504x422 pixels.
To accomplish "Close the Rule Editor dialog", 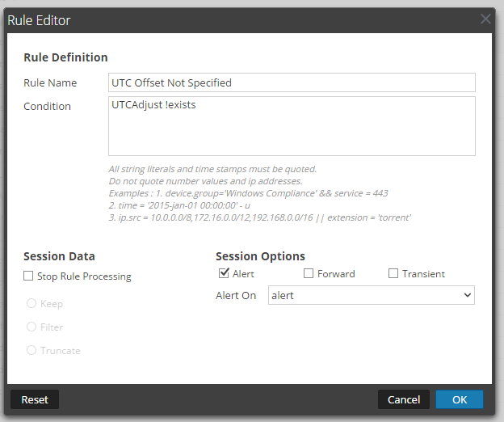I will [485, 19].
